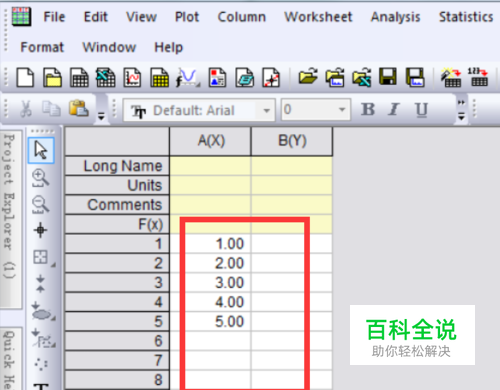This screenshot has width=500, height=390.
Task: Open the Help menu
Action: [169, 47]
